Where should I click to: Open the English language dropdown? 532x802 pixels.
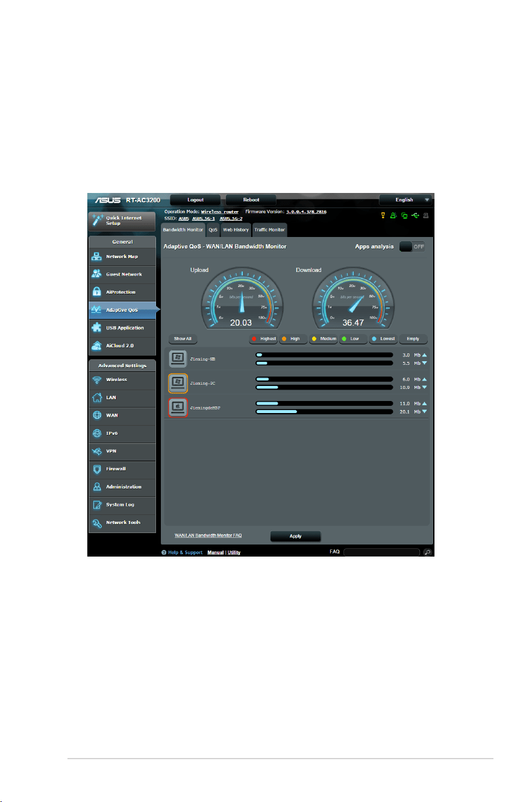coord(406,200)
